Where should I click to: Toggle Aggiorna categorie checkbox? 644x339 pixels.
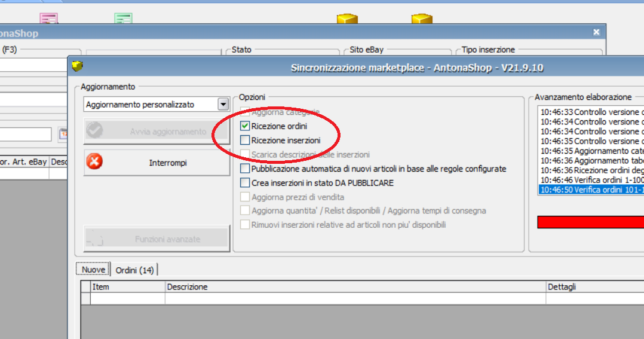[x=245, y=111]
